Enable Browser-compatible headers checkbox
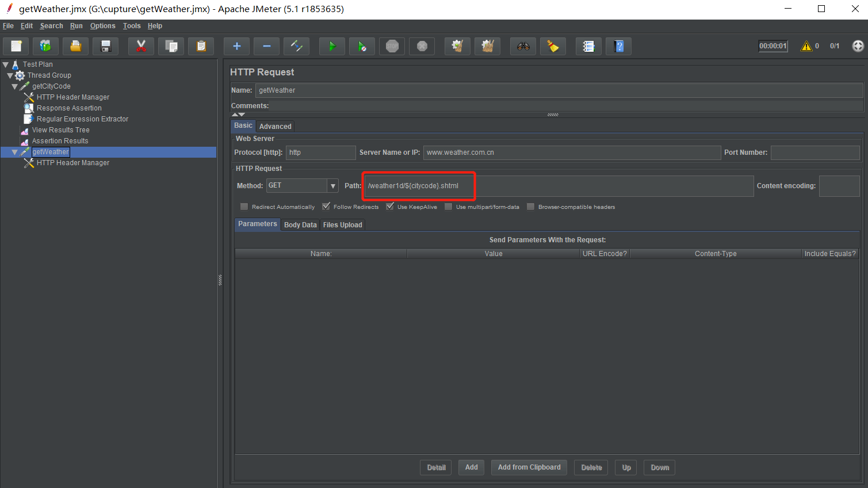868x488 pixels. [x=531, y=207]
